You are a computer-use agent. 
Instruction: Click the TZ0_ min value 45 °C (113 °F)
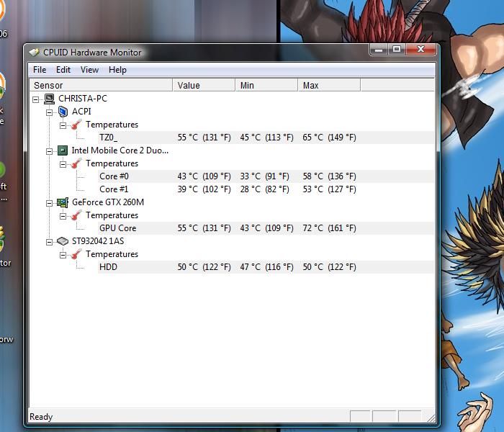click(267, 138)
